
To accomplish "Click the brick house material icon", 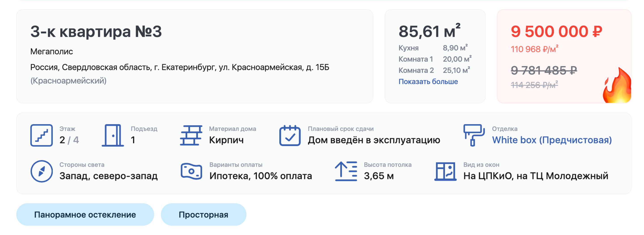I will coord(191,135).
